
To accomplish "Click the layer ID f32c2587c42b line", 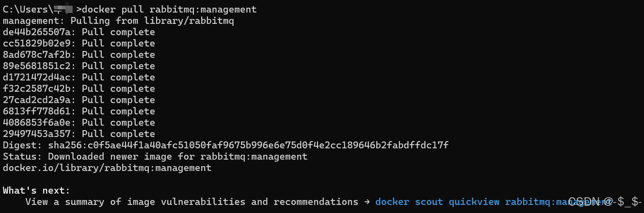I will (79, 89).
